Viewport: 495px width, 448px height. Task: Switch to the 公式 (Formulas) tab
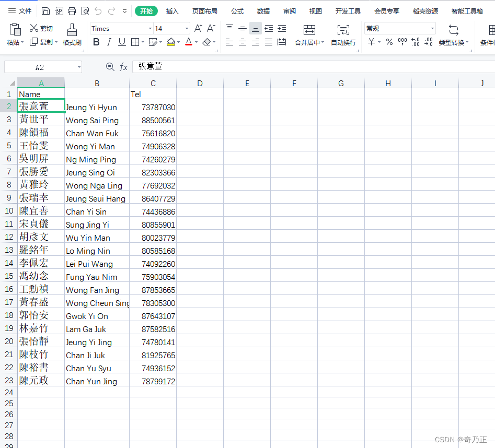[237, 11]
